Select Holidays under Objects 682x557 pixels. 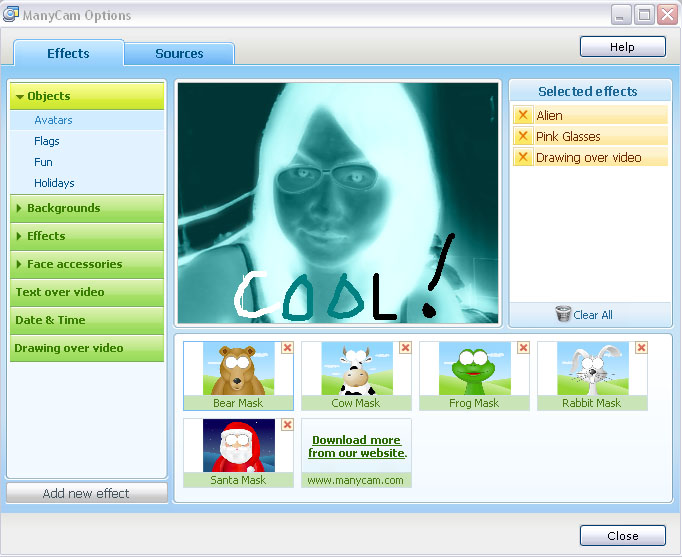[x=87, y=183]
